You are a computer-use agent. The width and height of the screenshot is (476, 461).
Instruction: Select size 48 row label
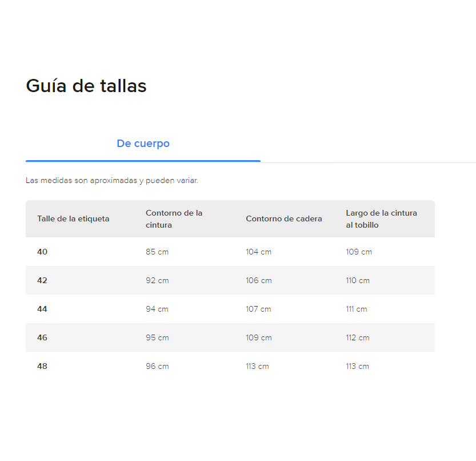(42, 366)
